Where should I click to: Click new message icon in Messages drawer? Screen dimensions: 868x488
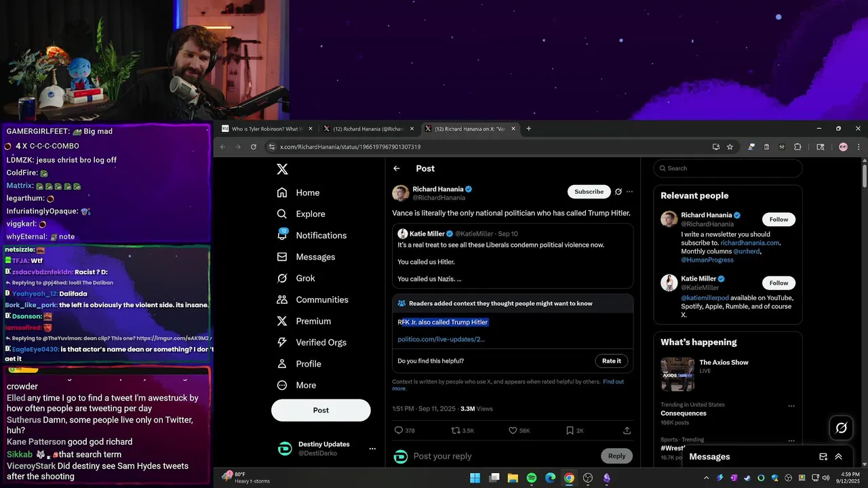[x=823, y=457]
